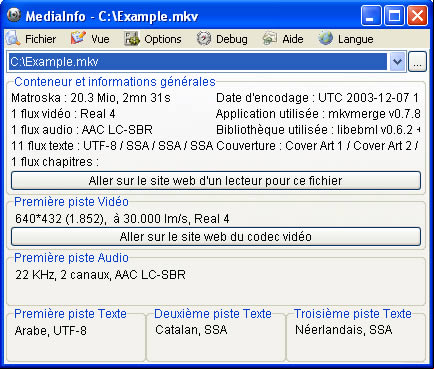Close the MediaInfo window

(417, 16)
